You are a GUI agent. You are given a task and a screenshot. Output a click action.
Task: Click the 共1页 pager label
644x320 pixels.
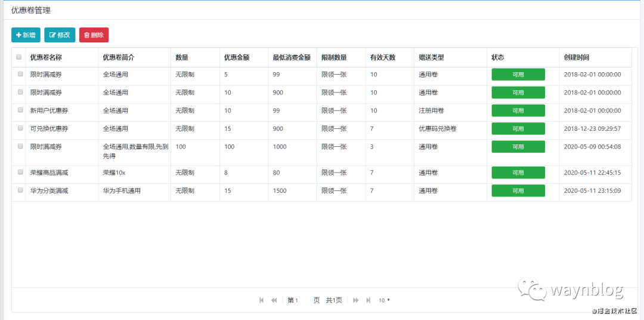click(x=334, y=300)
